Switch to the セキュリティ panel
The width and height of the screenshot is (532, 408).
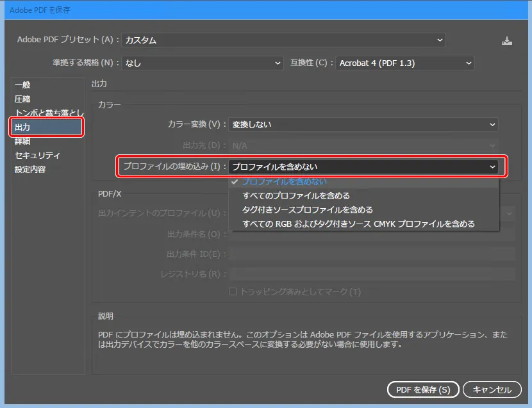[37, 155]
